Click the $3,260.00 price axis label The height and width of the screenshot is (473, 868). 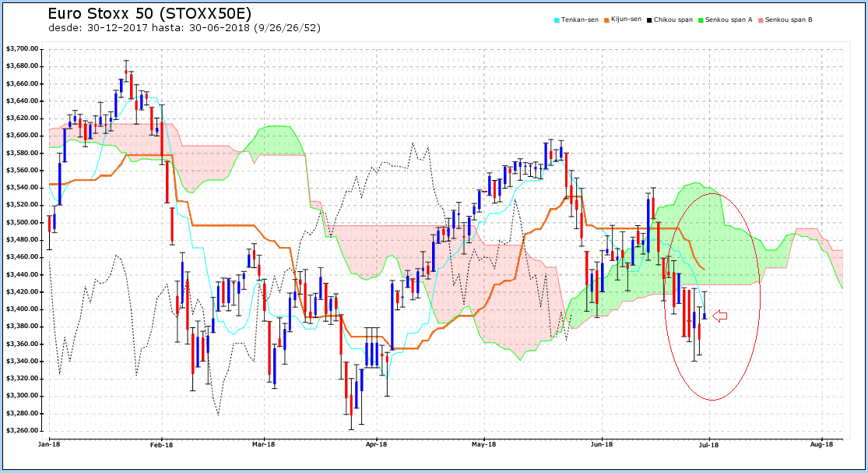pos(22,430)
